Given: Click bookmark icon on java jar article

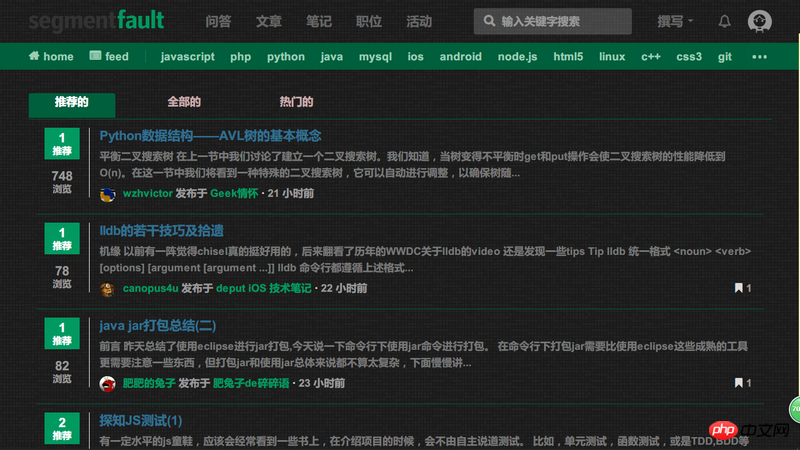Looking at the screenshot, I should coord(738,383).
